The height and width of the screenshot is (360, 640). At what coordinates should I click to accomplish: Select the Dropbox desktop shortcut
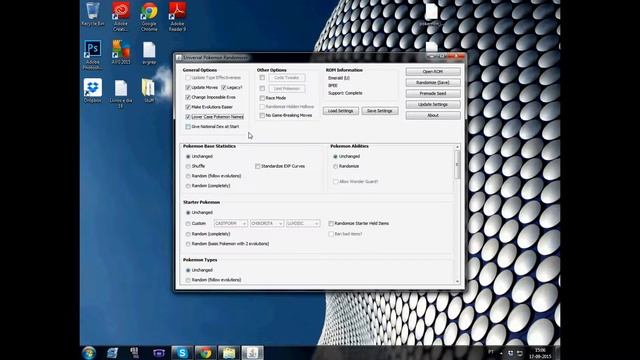93,90
